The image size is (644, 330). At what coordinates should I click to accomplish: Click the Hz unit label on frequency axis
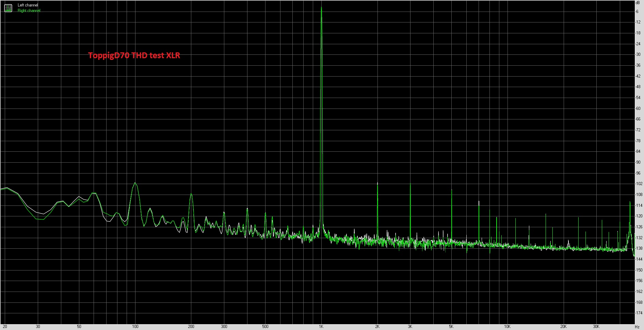coord(637,327)
